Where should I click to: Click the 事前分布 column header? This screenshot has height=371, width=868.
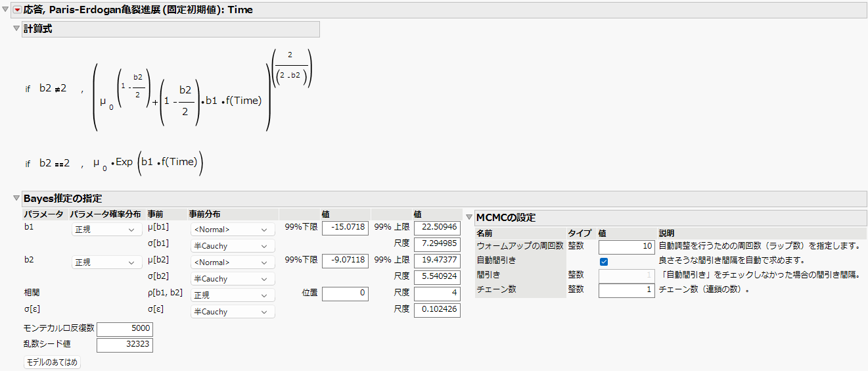tap(204, 214)
